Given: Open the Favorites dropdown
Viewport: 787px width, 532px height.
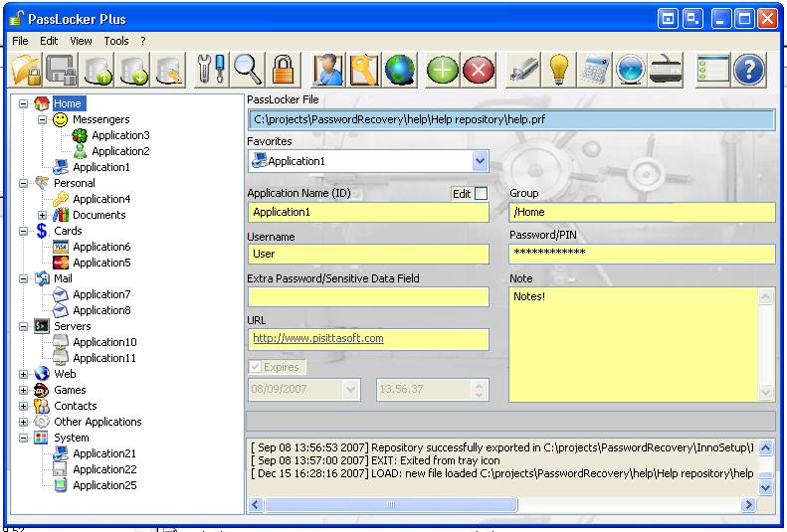Looking at the screenshot, I should point(480,161).
